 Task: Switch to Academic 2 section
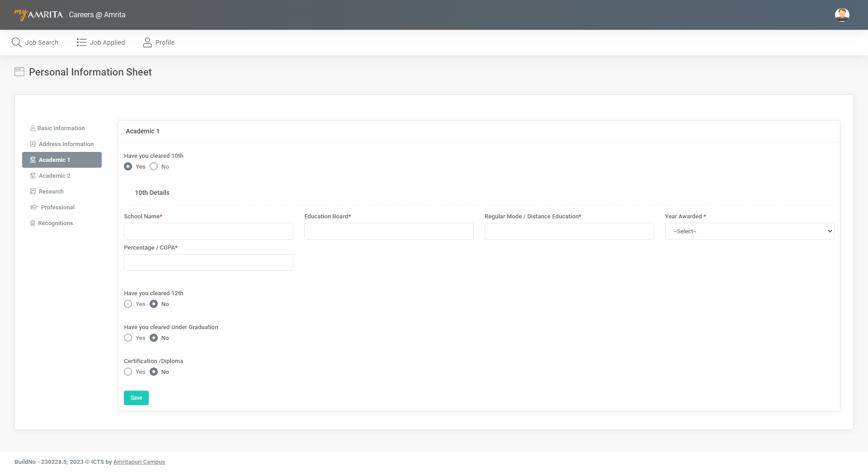(x=54, y=176)
